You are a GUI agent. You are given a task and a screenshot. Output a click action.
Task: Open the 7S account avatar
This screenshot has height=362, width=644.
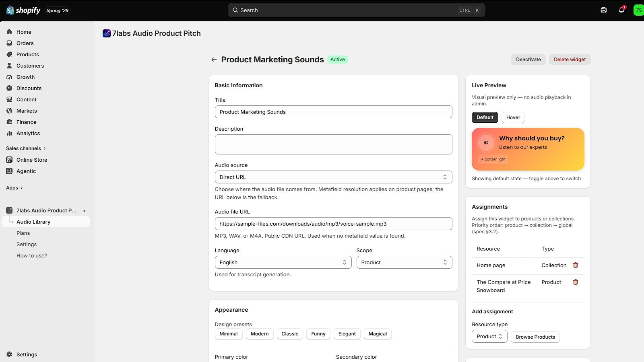pos(639,10)
